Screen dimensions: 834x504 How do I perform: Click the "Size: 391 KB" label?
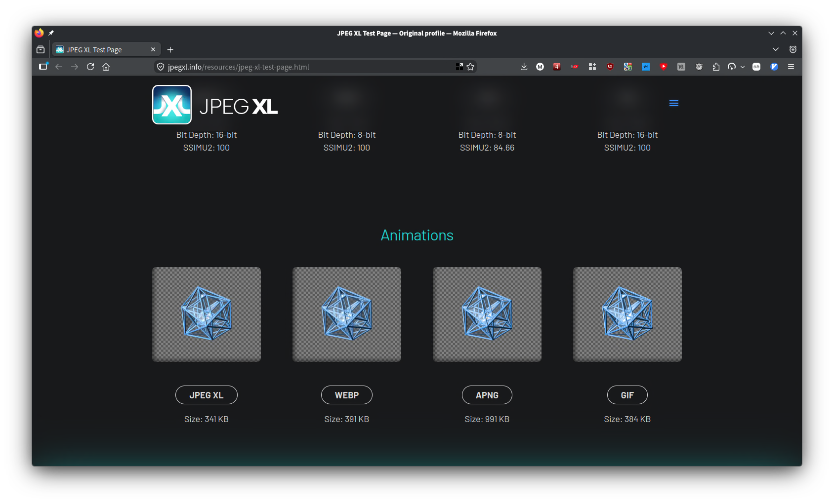pos(347,419)
